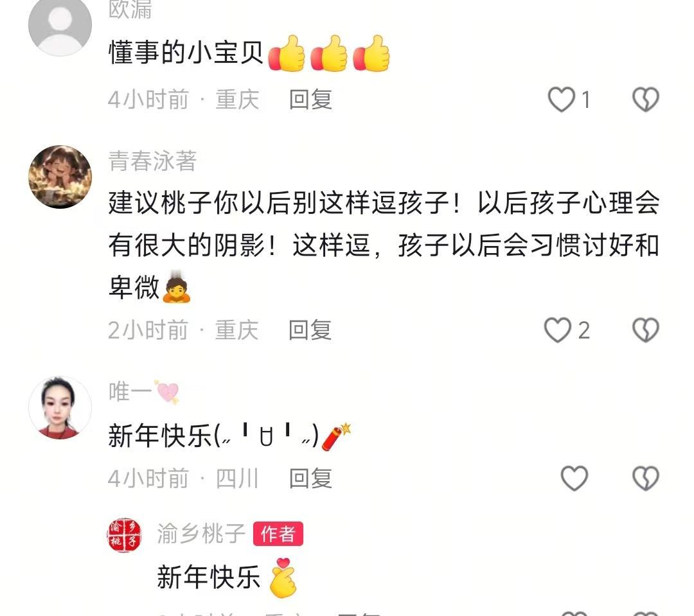Select the comment text about 建议桃子
The height and width of the screenshot is (616, 694).
pos(384,245)
